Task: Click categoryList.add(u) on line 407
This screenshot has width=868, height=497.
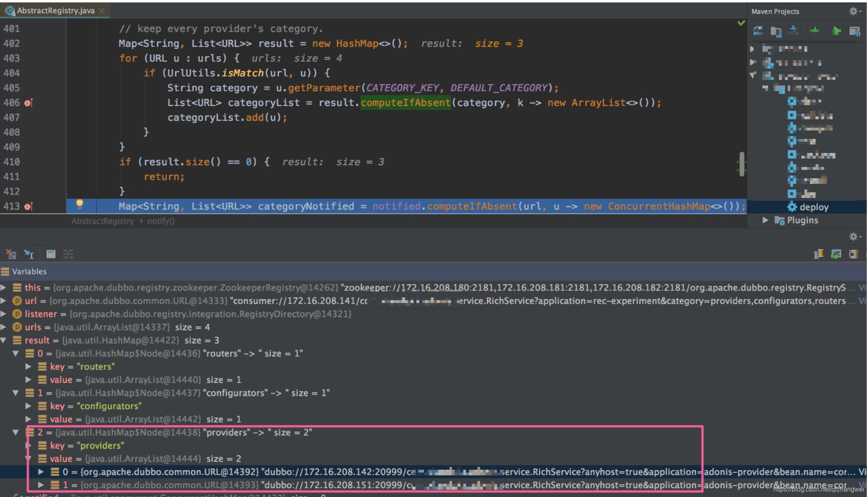Action: (227, 118)
